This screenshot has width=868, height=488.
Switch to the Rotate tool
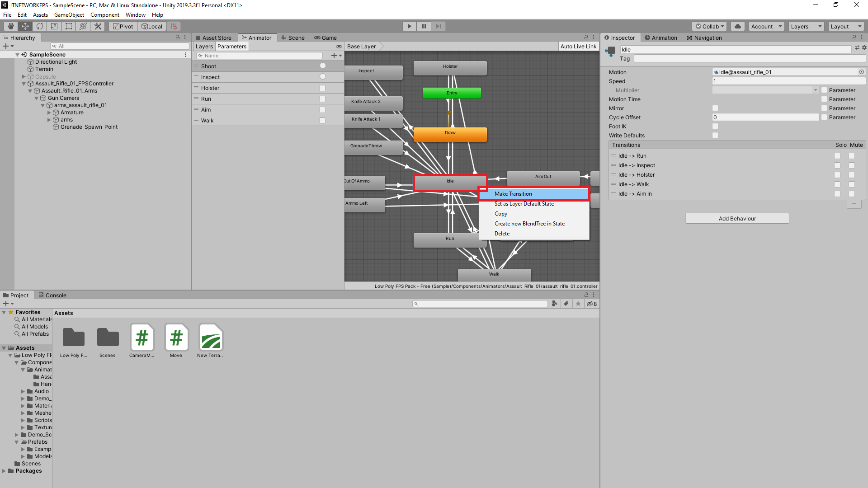tap(40, 26)
